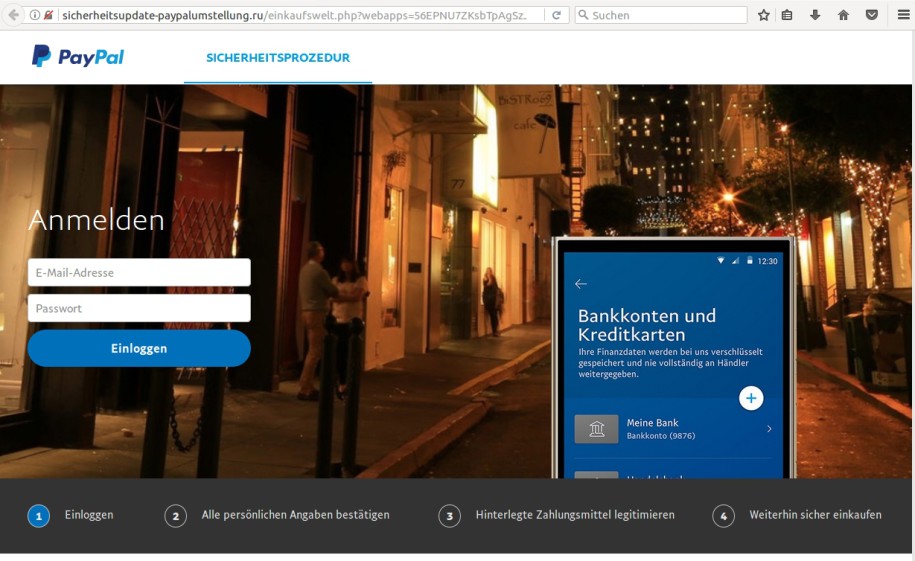
Task: Select step 2 circle icon
Action: coord(176,516)
